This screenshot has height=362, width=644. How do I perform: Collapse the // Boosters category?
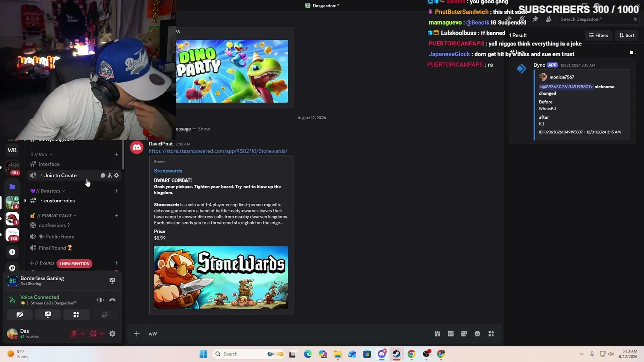(48, 191)
